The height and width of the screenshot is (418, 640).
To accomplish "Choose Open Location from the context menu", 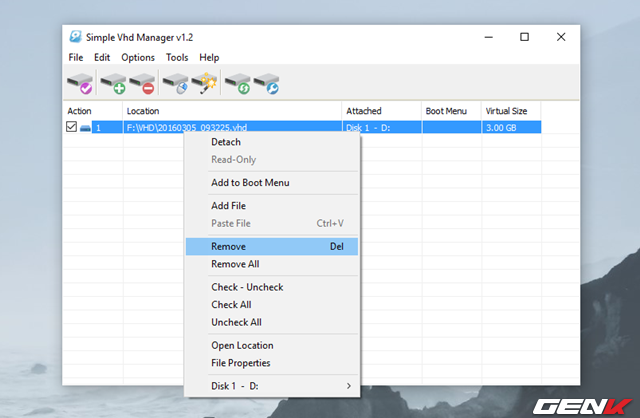I will coord(272,345).
